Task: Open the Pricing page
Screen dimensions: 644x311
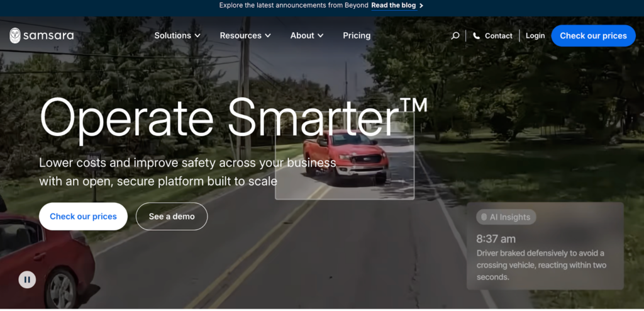Action: (357, 36)
